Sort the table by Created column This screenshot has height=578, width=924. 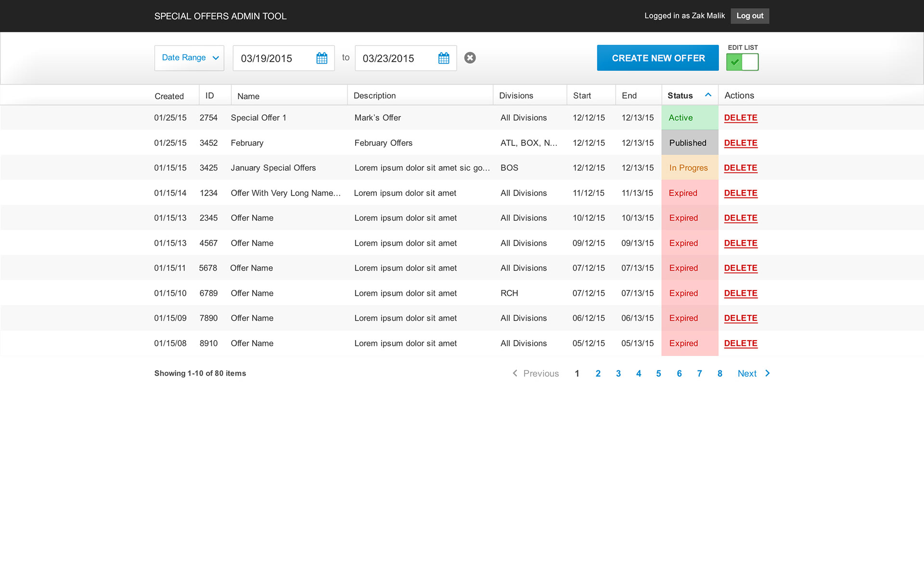click(169, 96)
